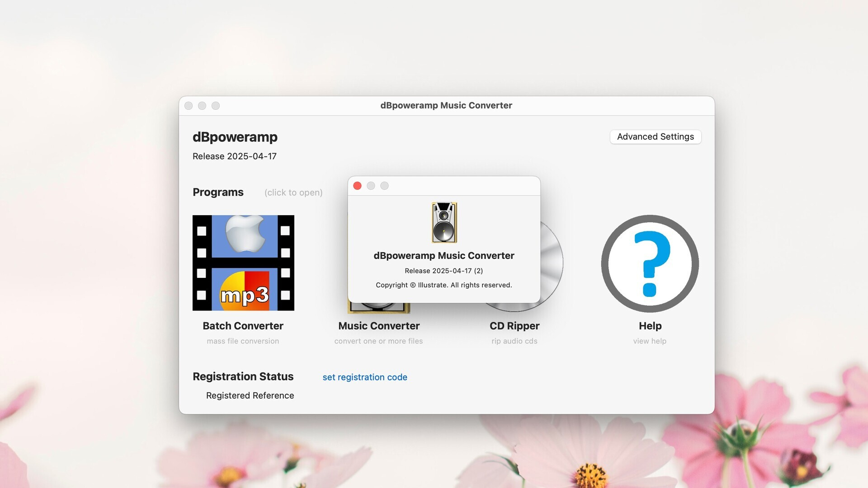This screenshot has height=488, width=868.
Task: Click the Programs heading
Action: (x=218, y=192)
